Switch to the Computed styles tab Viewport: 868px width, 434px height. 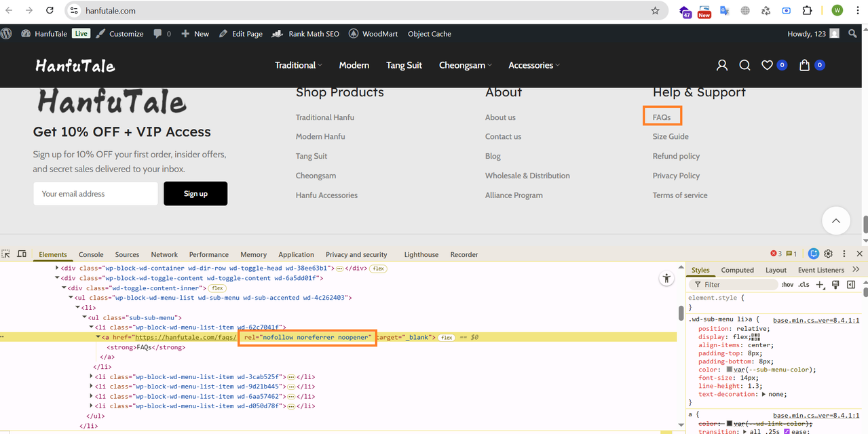738,270
